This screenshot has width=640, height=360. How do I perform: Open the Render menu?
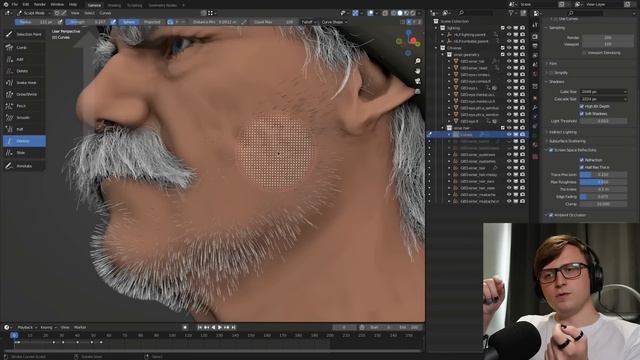point(40,4)
